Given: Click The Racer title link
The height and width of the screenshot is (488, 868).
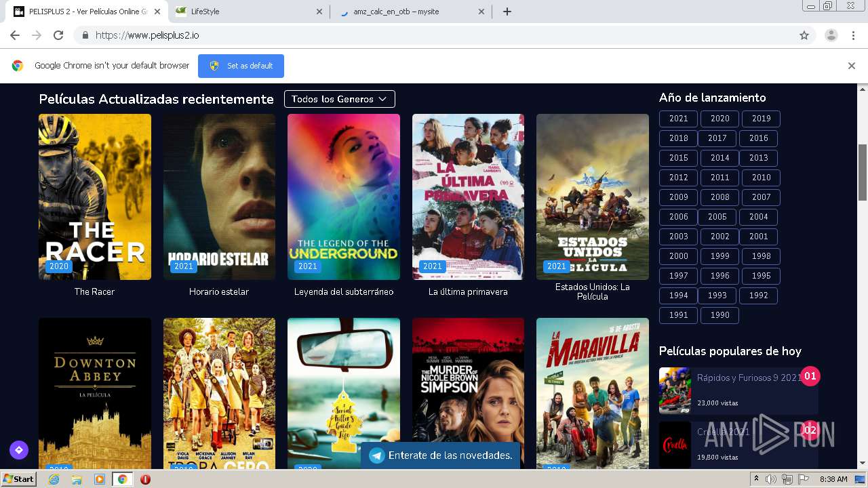Looking at the screenshot, I should point(95,292).
